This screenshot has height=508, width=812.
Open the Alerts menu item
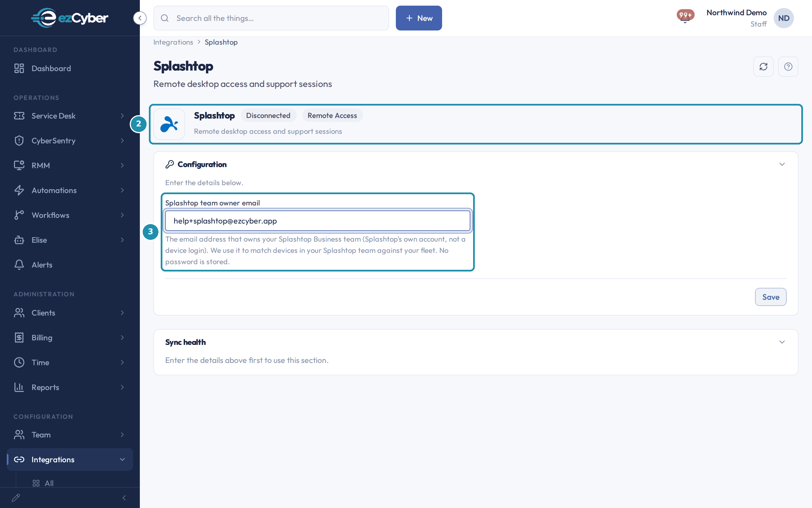coord(70,265)
